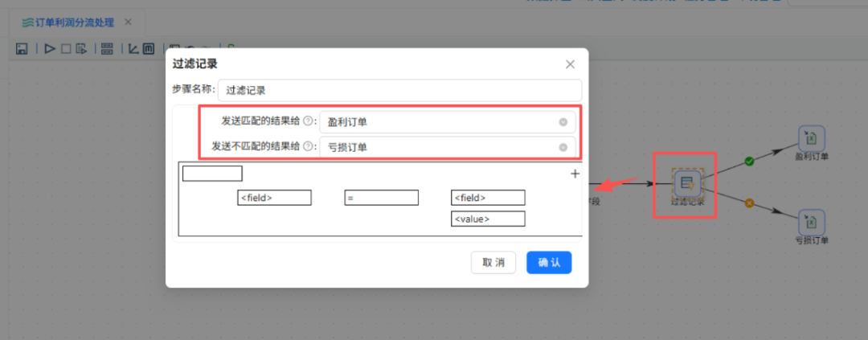
Task: Click the 步骤名称 input field
Action: click(399, 90)
